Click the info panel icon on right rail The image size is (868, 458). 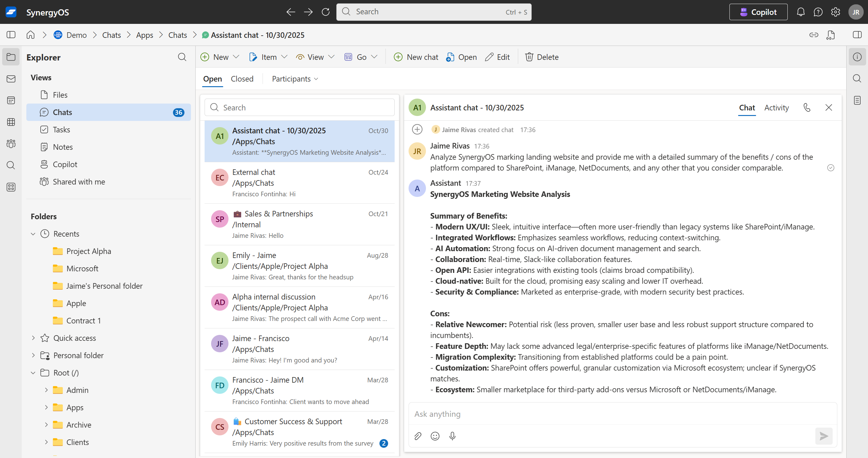(857, 57)
